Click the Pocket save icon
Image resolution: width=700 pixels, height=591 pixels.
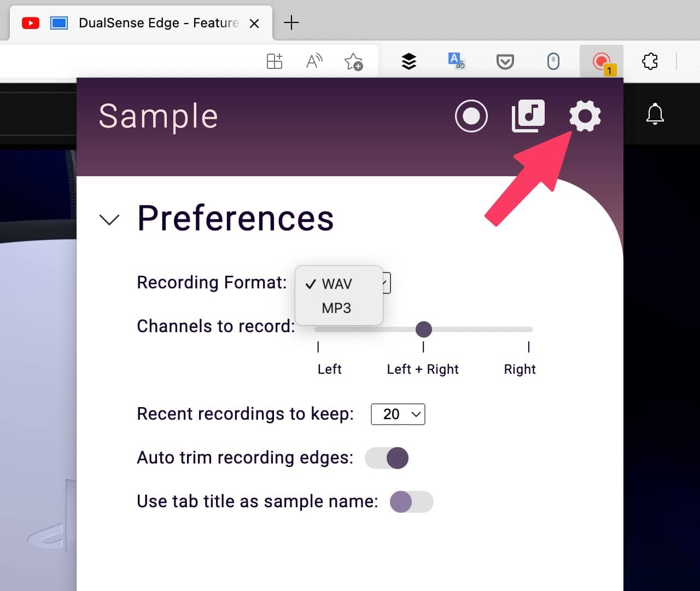click(505, 61)
